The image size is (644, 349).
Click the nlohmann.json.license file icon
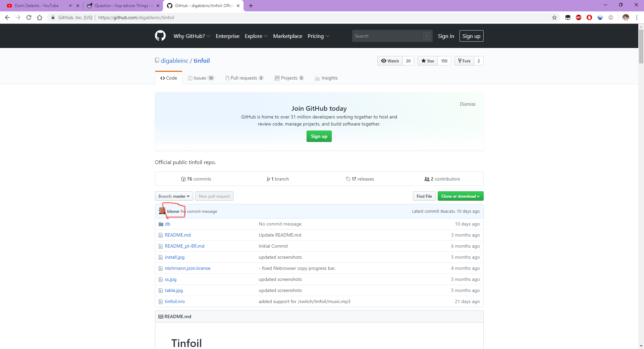[161, 268]
